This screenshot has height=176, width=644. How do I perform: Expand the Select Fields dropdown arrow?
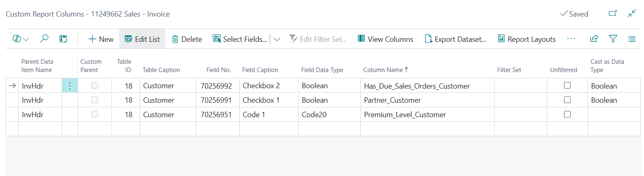point(277,39)
